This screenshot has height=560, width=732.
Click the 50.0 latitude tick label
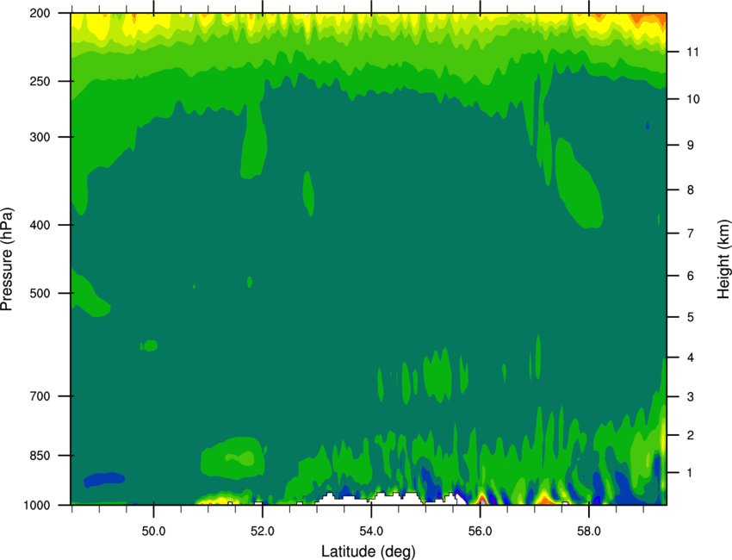153,532
